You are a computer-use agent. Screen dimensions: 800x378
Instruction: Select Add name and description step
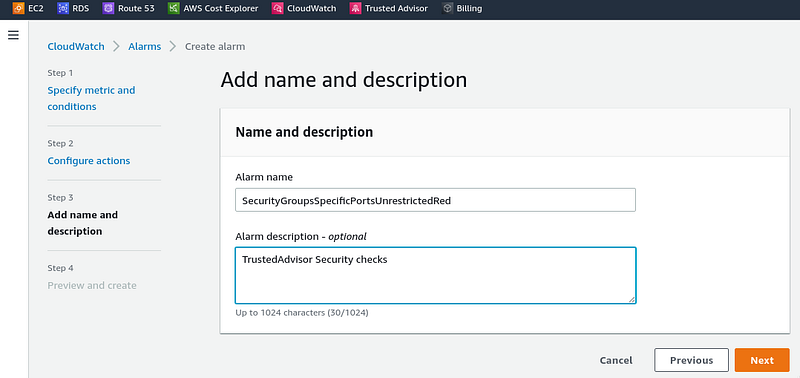tap(83, 223)
